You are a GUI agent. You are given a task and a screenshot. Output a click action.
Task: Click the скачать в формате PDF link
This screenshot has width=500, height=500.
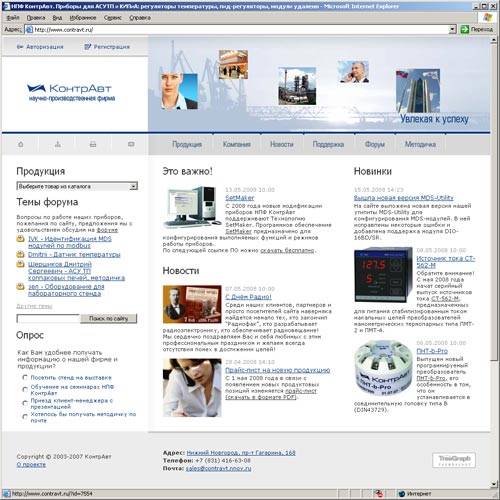[x=261, y=397]
